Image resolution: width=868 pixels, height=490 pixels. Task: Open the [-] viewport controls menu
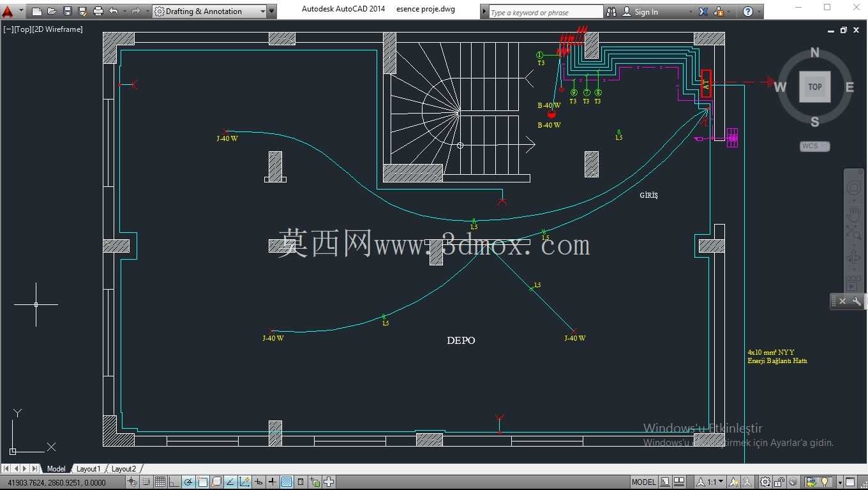pos(8,29)
